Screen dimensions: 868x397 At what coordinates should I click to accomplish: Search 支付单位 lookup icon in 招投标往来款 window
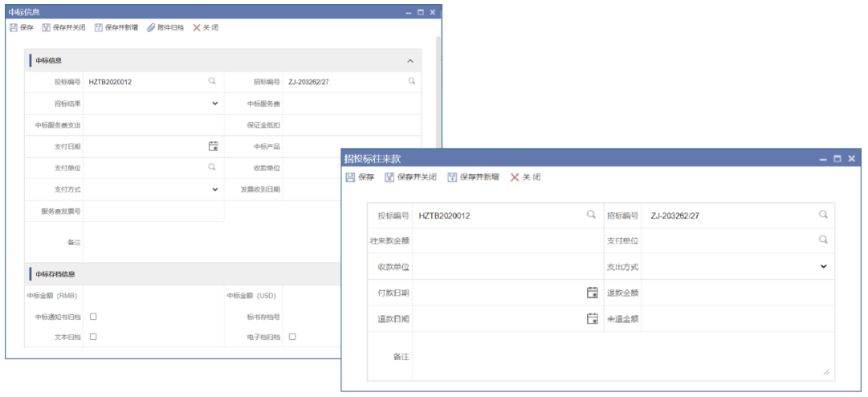coord(823,239)
